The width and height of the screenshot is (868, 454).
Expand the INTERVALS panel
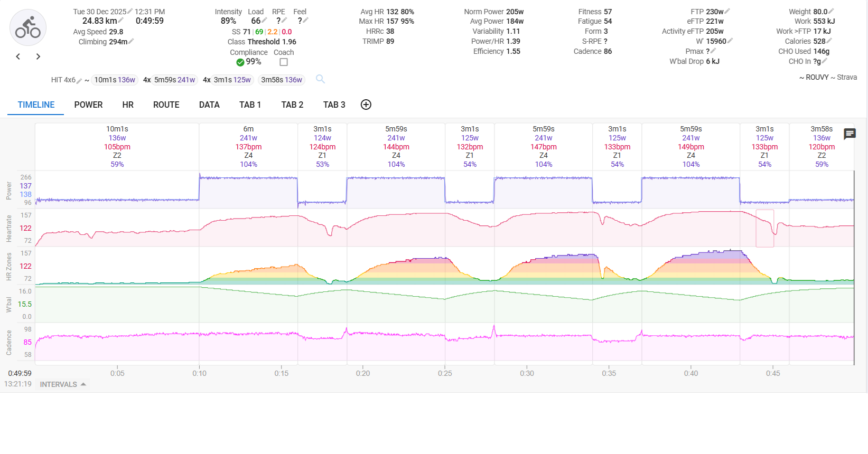[63, 384]
